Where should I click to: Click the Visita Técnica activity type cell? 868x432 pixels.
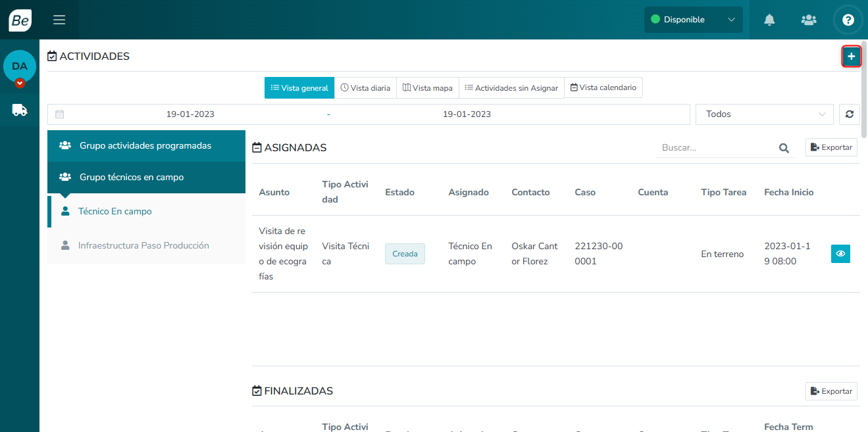[345, 254]
